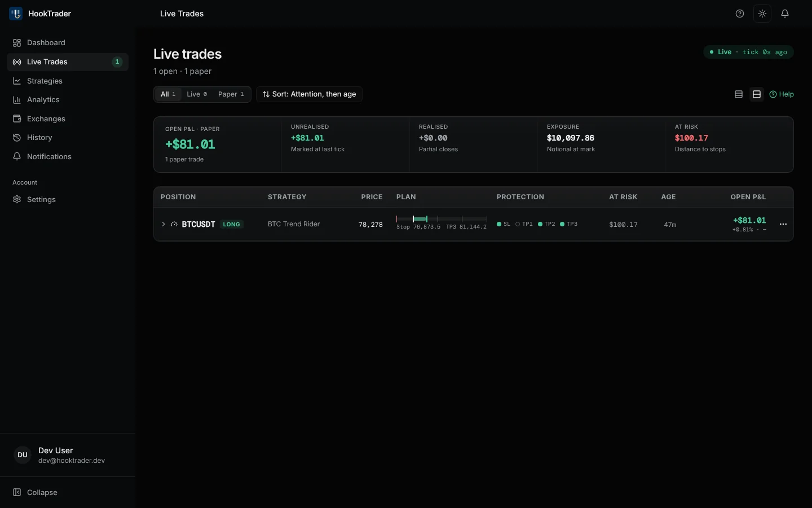The height and width of the screenshot is (508, 812).
Task: Open the help circle icon in top bar
Action: 740,14
